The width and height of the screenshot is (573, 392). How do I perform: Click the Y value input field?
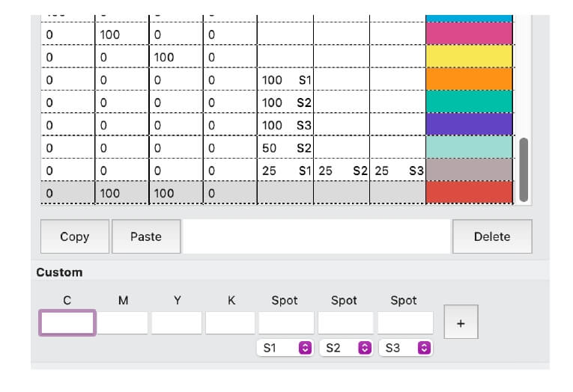177,323
